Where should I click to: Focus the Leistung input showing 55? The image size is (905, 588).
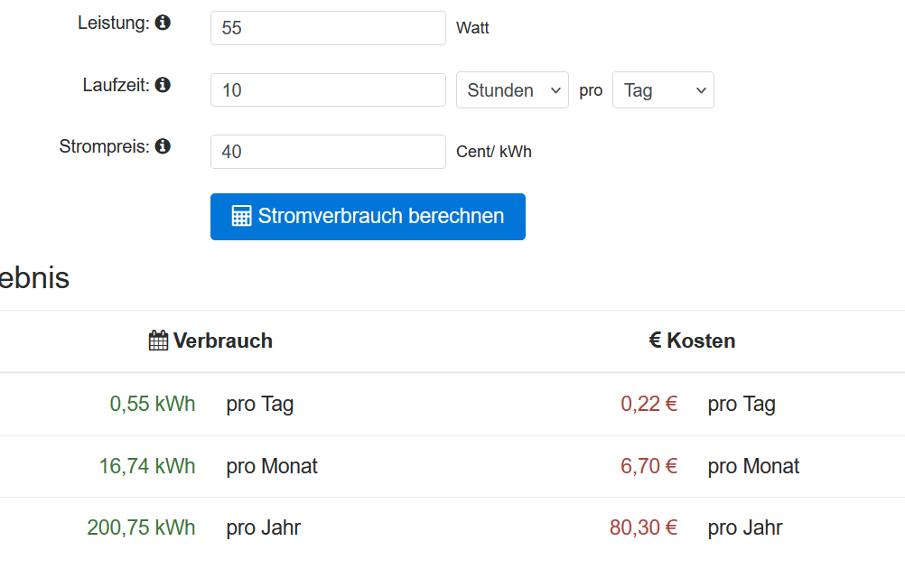(328, 28)
